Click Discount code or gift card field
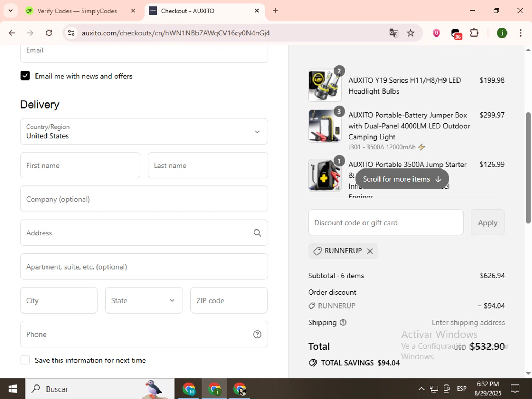 (386, 222)
